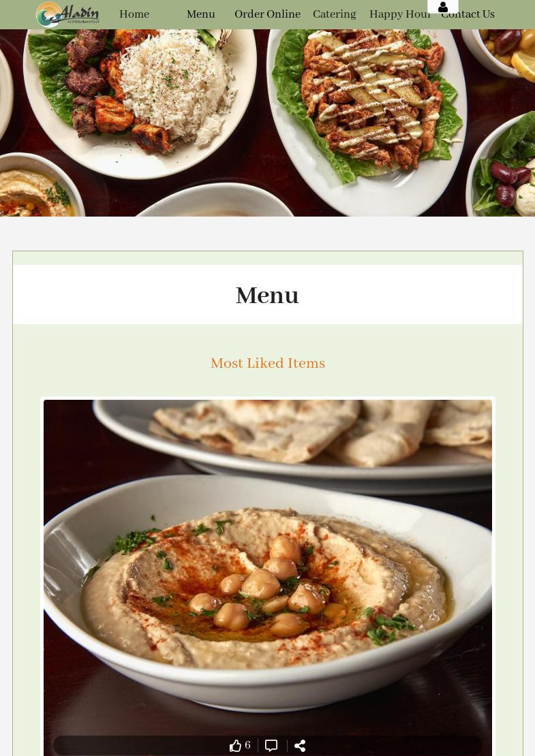Open the Happy Hour page
Viewport: 535px width, 756px height.
coord(399,14)
